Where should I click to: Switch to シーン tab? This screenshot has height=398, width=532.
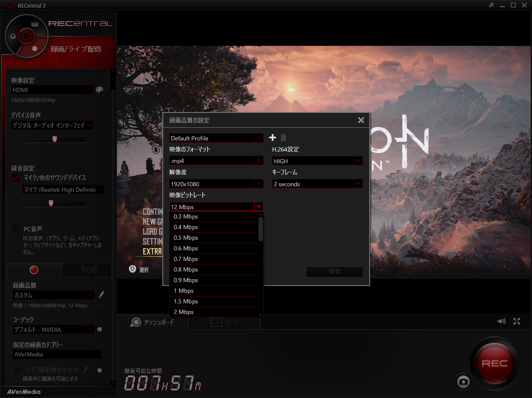(x=224, y=322)
